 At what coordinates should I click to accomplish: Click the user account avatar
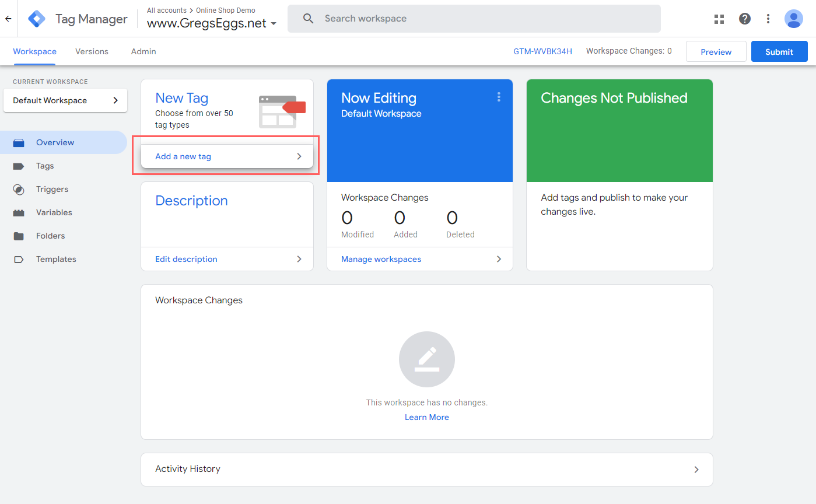[x=794, y=19]
